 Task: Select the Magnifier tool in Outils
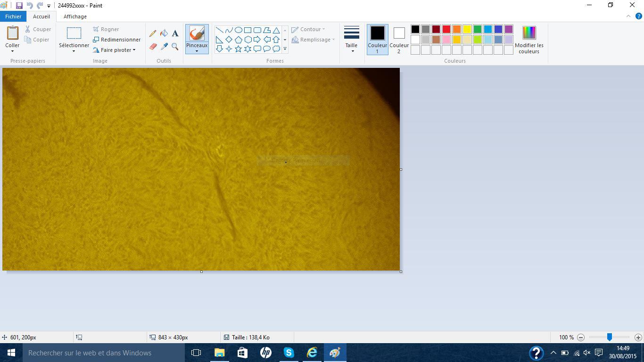pyautogui.click(x=175, y=47)
